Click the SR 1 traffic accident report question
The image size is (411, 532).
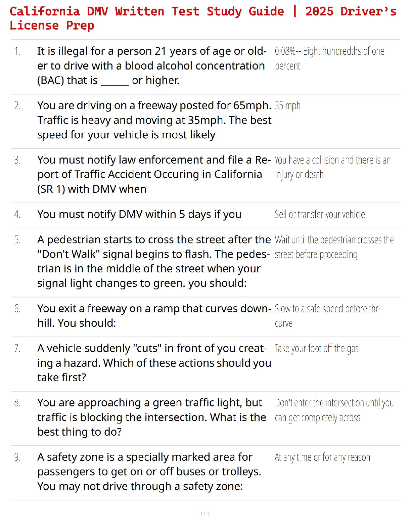point(154,174)
